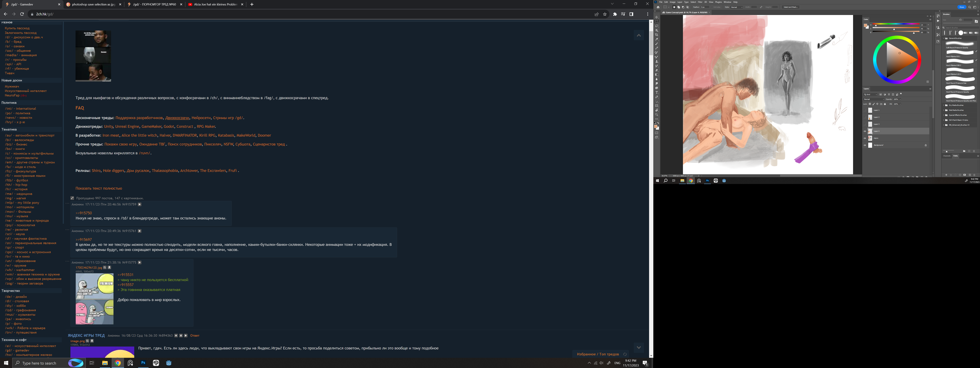This screenshot has width=980, height=368.
Task: Open the History panel icon
Action: [x=938, y=16]
